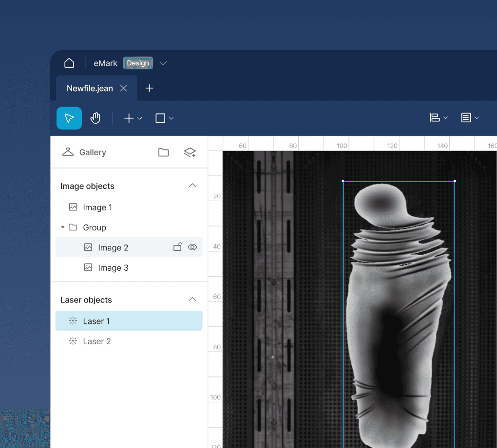Select the arrow selection tool
497x448 pixels.
(x=69, y=118)
